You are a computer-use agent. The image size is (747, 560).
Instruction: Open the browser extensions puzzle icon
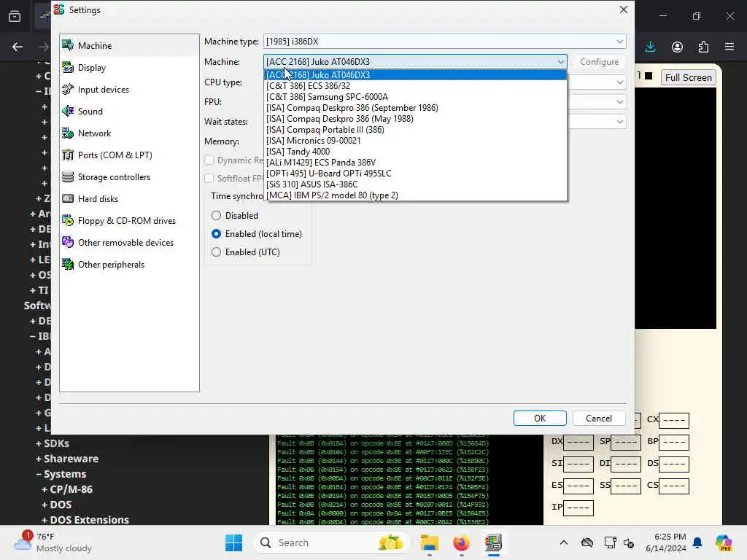coord(703,47)
